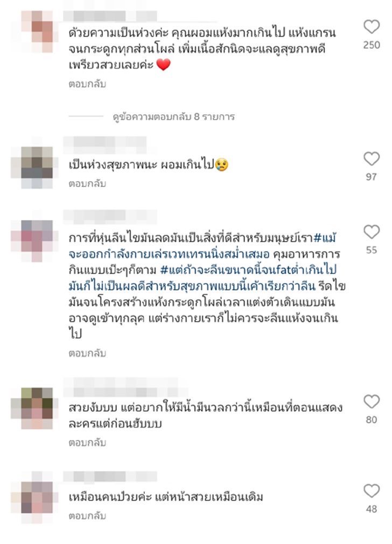Like the comment with 97 likes
Screen dimensions: 392x544
(372, 159)
